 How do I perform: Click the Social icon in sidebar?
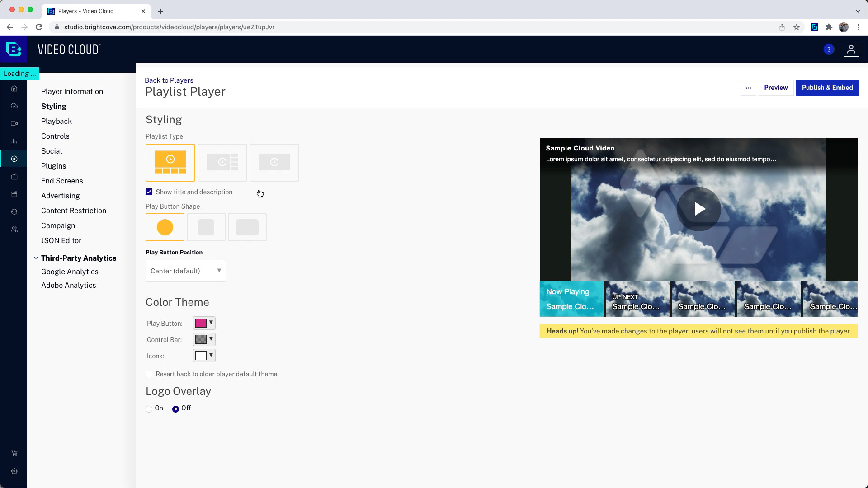(51, 151)
